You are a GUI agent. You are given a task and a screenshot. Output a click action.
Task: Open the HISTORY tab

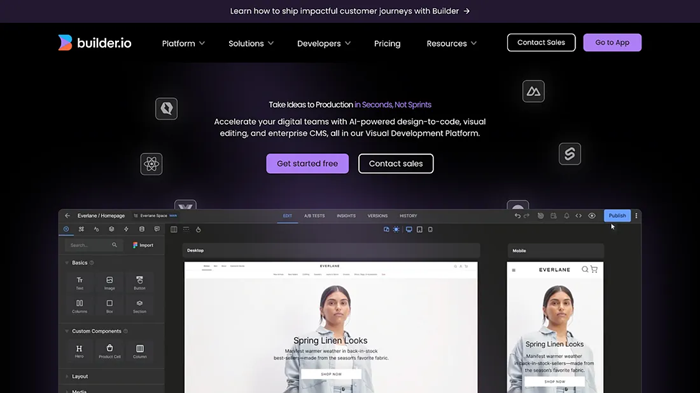408,216
